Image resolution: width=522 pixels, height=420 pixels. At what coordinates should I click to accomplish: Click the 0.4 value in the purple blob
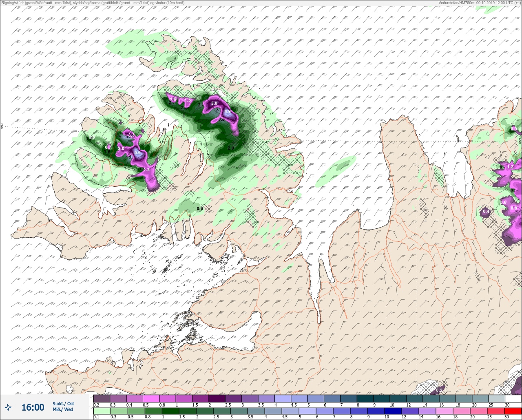click(486, 211)
